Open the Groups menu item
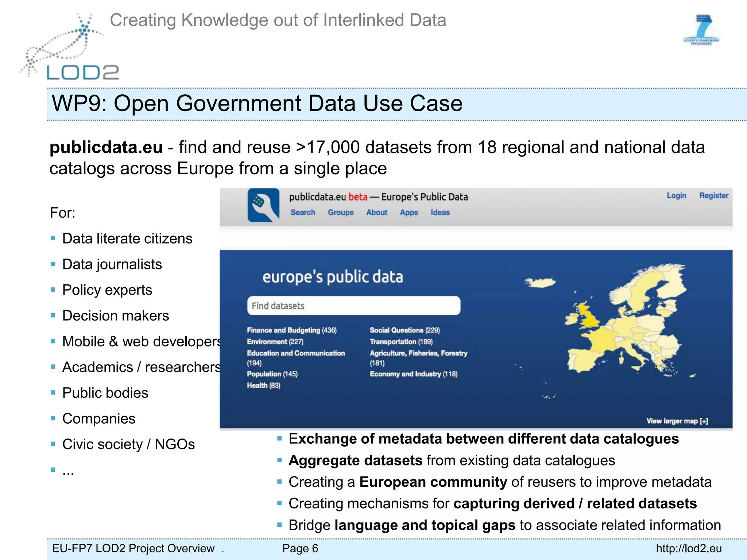This screenshot has width=747, height=560. point(341,212)
